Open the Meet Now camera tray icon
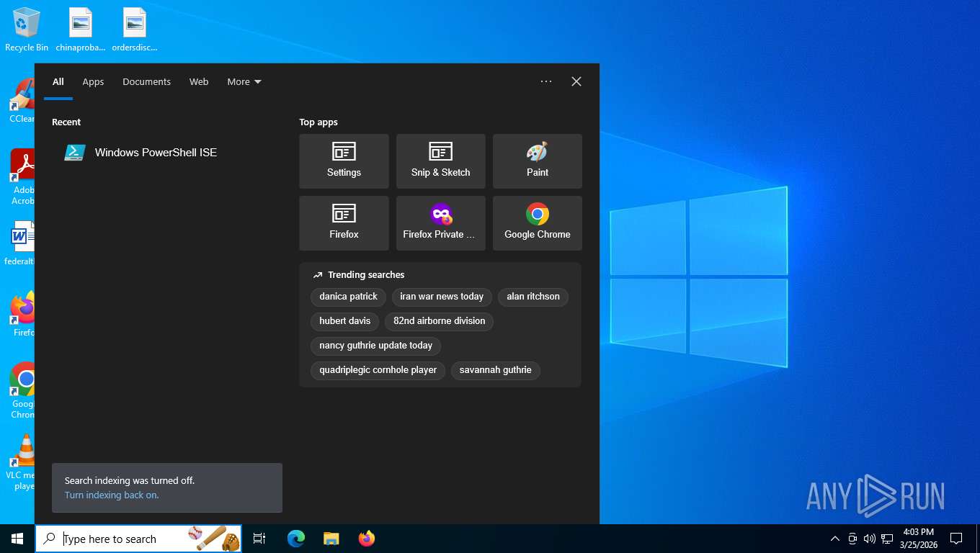 852,539
